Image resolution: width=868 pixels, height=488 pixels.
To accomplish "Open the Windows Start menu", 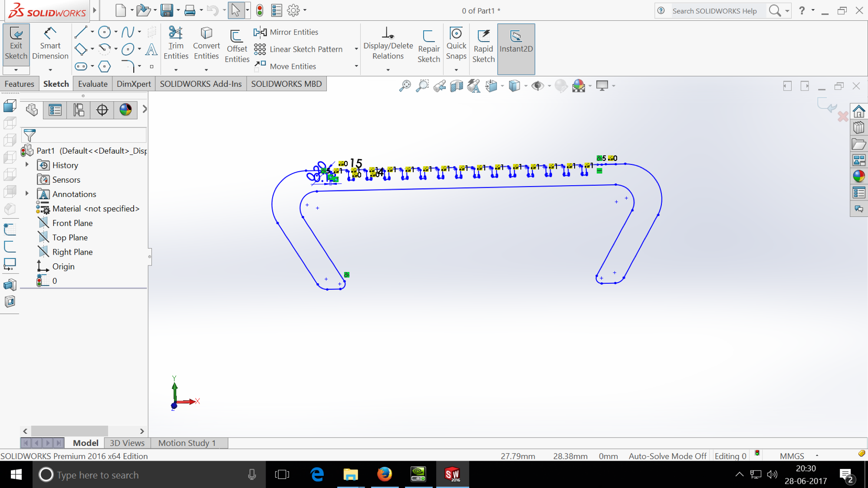I will click(x=16, y=475).
